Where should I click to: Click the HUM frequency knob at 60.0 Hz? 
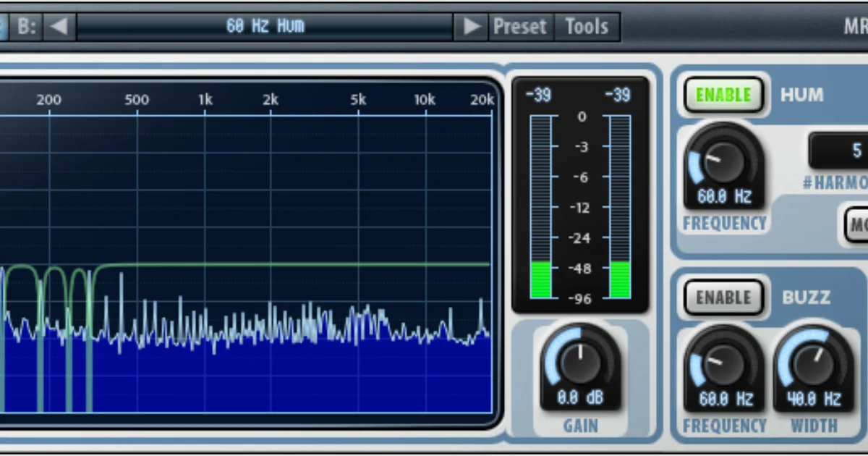coord(723,161)
